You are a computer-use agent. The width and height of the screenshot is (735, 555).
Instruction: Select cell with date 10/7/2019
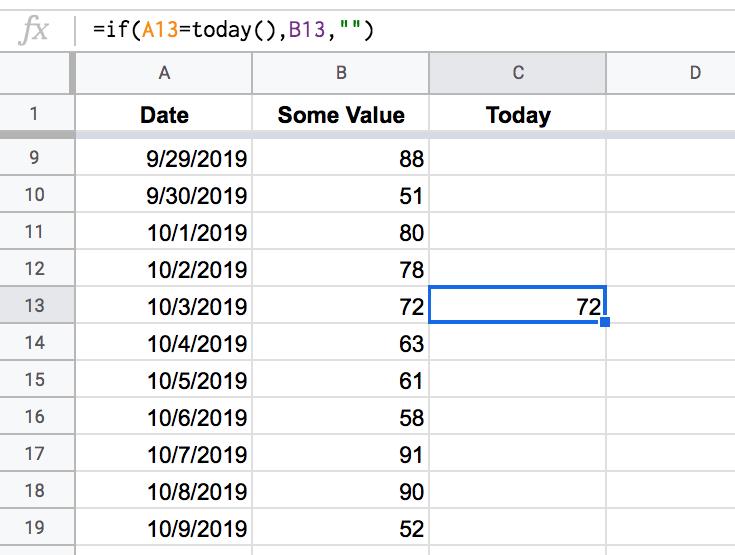point(164,454)
